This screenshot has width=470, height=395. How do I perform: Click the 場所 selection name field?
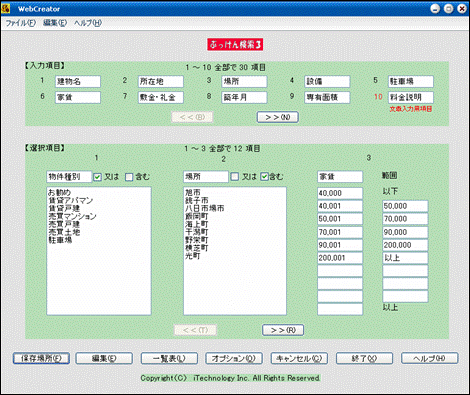coord(206,177)
